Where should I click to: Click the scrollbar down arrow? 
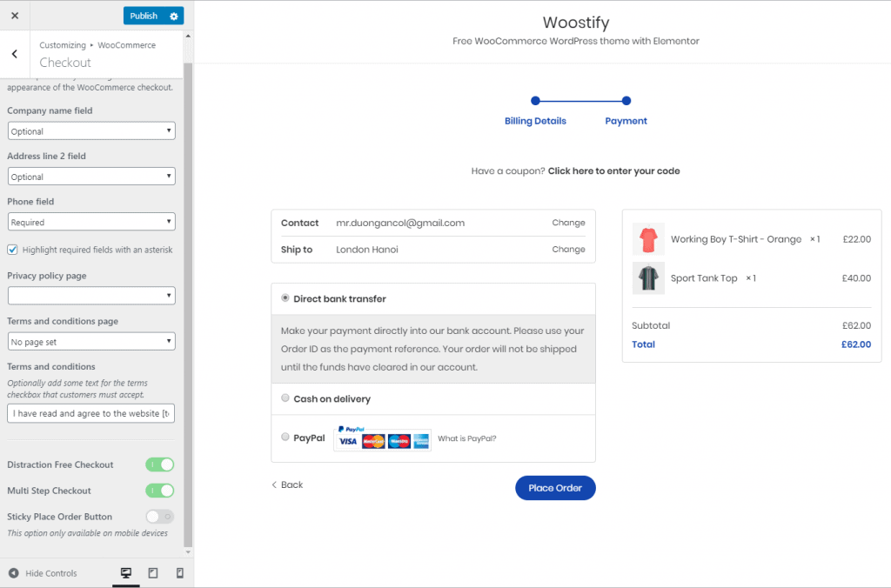point(188,551)
